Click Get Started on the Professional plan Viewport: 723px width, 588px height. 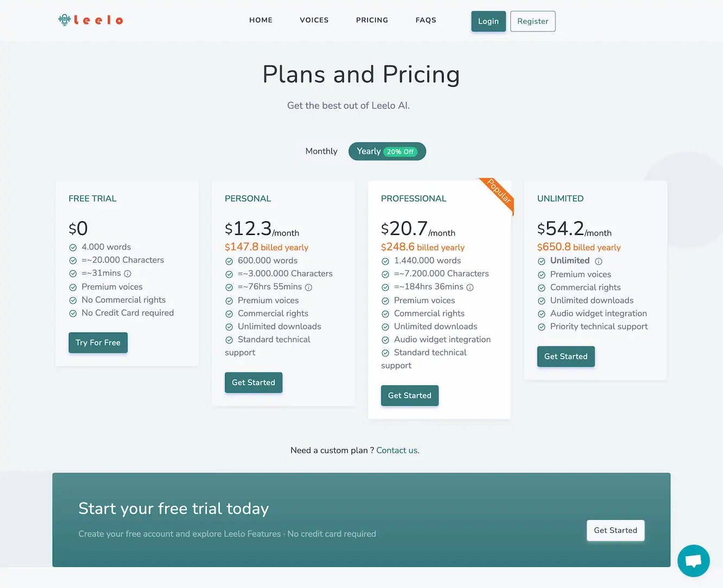tap(410, 395)
